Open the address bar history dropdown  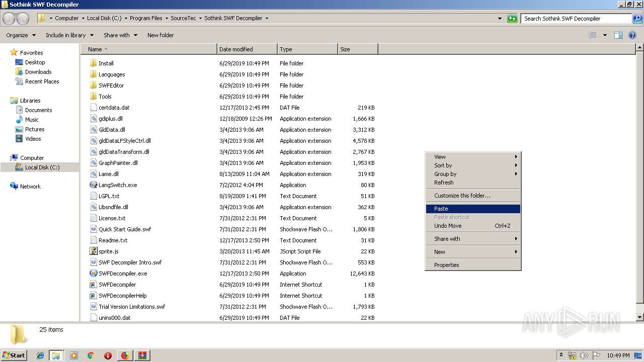500,19
